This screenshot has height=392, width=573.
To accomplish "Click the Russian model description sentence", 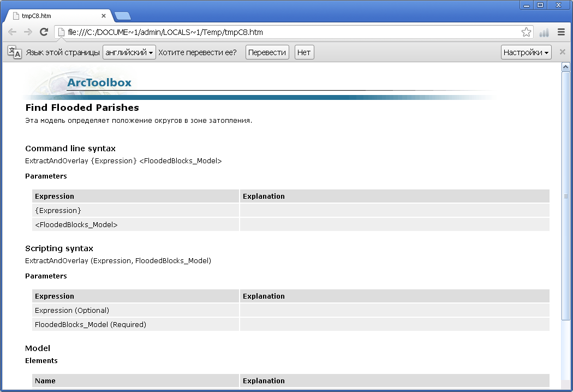I will point(139,121).
